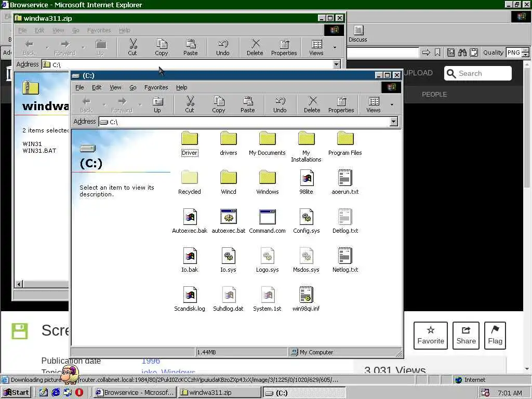Select the System.1st file
Viewport: 532px width, 399px height.
pyautogui.click(x=268, y=299)
